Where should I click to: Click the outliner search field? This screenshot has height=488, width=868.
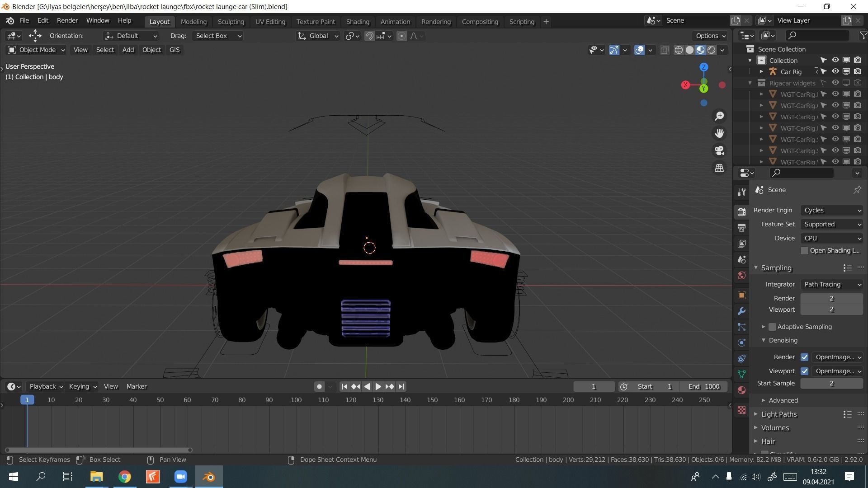pyautogui.click(x=816, y=35)
